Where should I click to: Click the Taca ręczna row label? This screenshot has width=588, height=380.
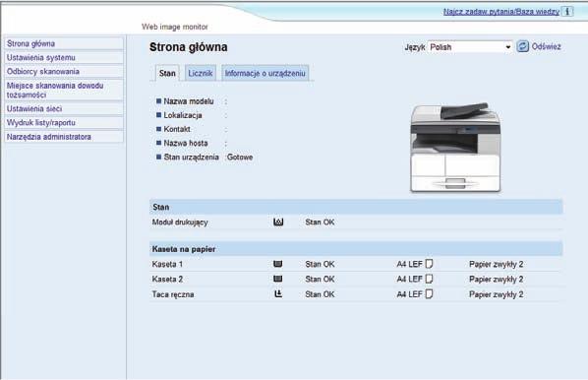point(173,294)
